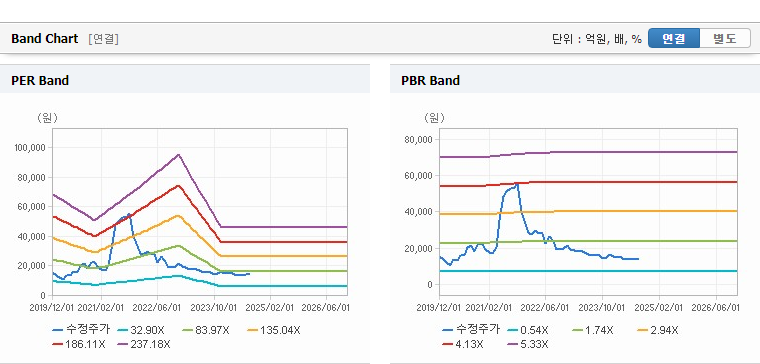
Task: Click the 2021/02/01 date on PBR chart axis
Action: pyautogui.click(x=489, y=308)
